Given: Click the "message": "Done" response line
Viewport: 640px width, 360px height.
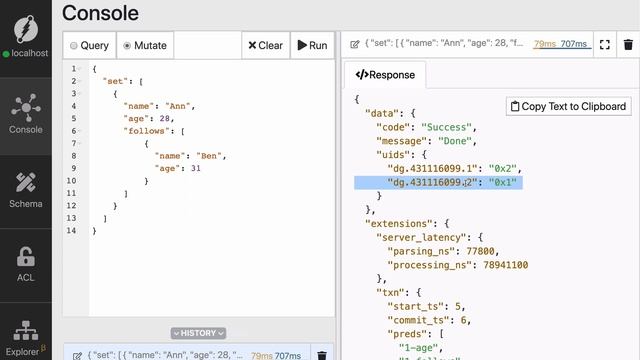Looking at the screenshot, I should (x=426, y=141).
